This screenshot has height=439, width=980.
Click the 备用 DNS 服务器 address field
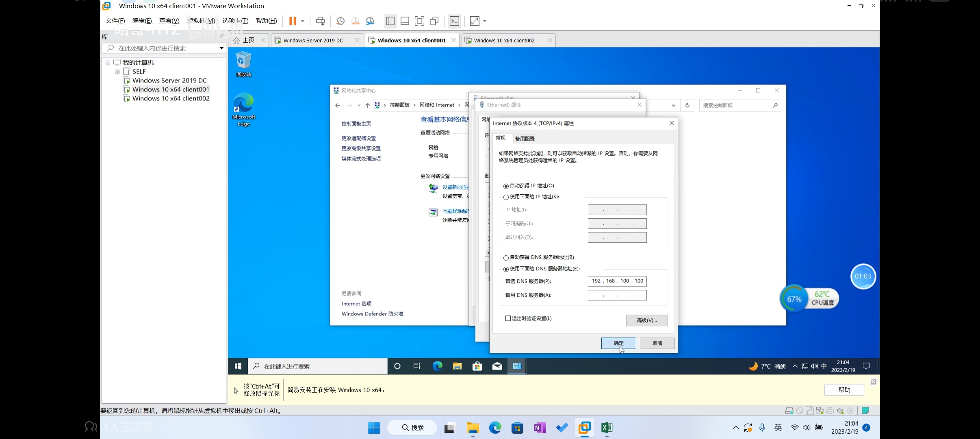(x=617, y=295)
